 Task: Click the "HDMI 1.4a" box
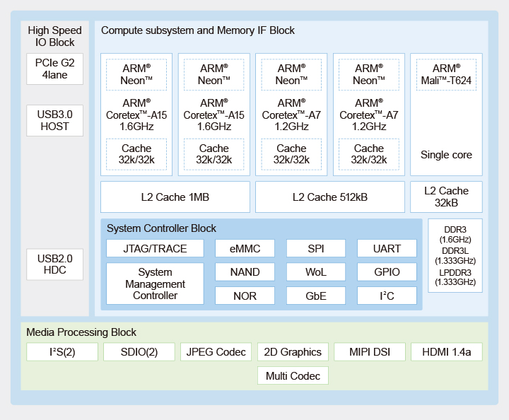(447, 352)
